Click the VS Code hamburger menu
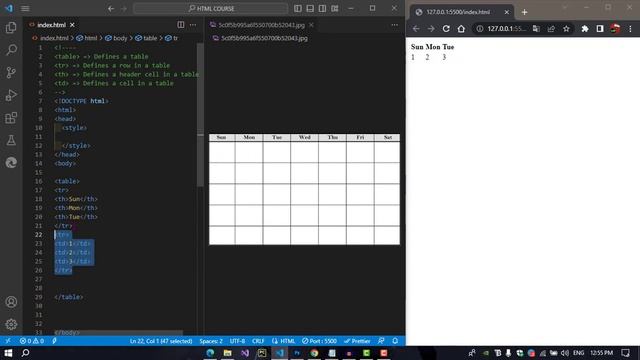 point(25,8)
